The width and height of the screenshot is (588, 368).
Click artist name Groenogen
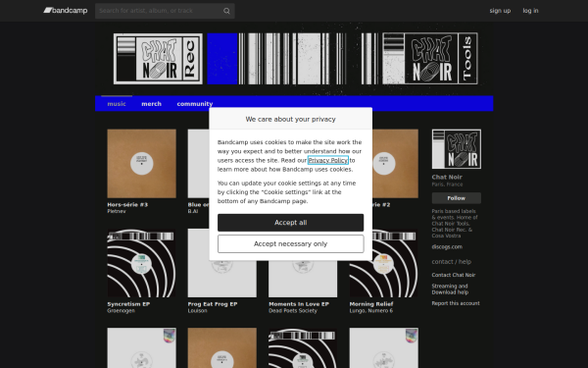pos(122,311)
